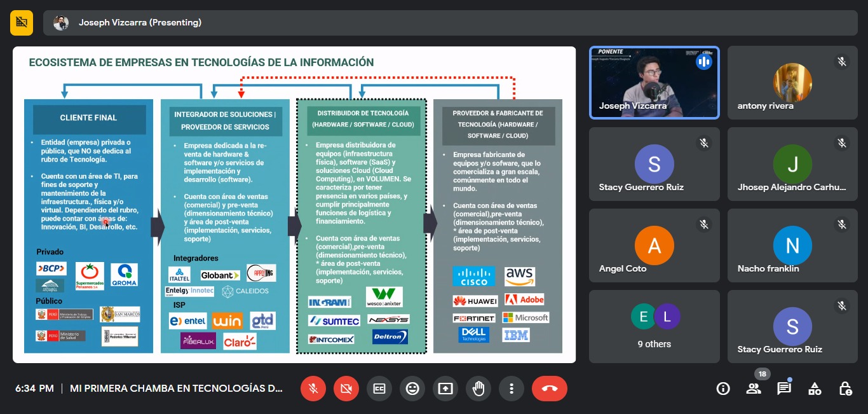Click the blue N avatar of Nacho franklin
Viewport: 868px width, 414px height.
[x=792, y=245]
